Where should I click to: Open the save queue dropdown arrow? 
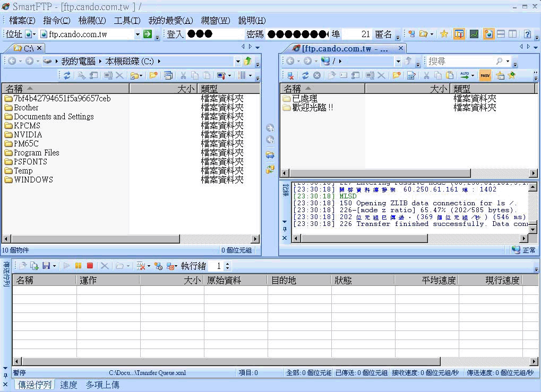pyautogui.click(x=54, y=266)
